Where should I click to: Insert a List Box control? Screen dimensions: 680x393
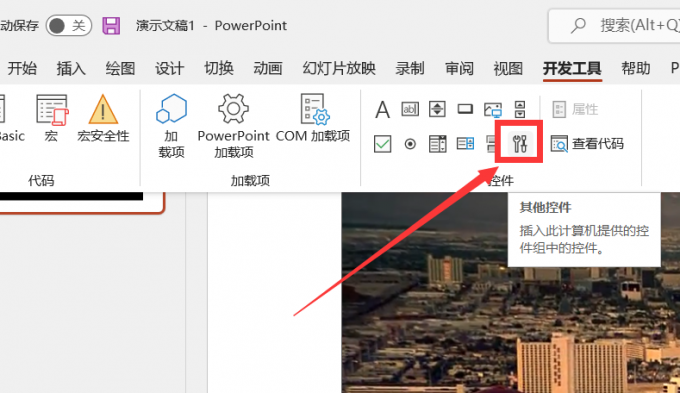(437, 144)
